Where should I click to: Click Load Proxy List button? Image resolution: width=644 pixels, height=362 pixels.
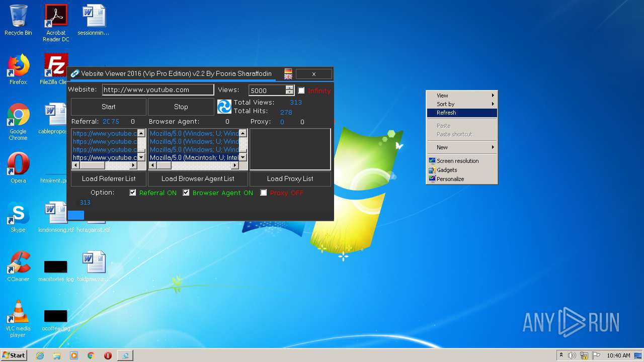click(290, 178)
